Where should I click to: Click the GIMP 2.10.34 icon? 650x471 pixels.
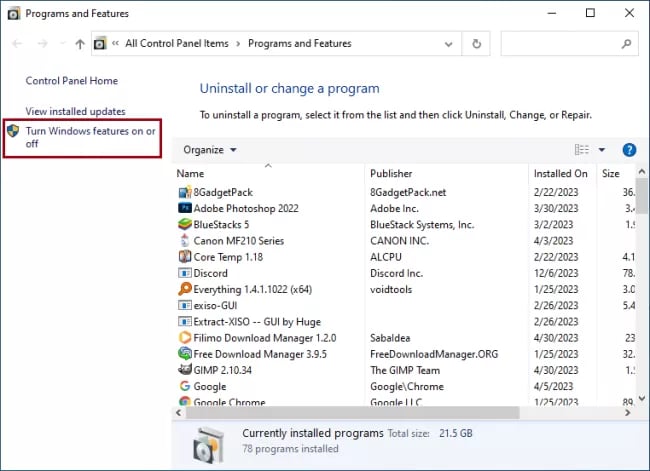185,369
